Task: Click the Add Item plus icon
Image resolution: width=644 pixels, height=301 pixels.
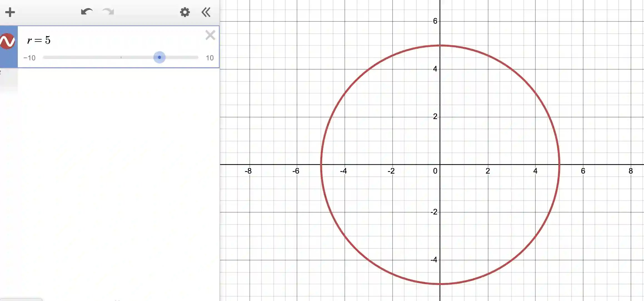Action: click(x=10, y=12)
